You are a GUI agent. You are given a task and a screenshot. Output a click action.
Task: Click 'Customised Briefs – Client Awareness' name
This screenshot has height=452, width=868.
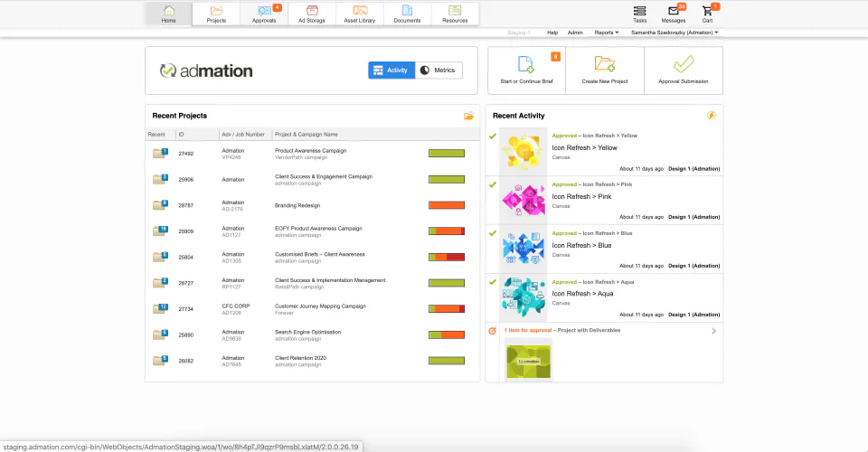pos(320,254)
